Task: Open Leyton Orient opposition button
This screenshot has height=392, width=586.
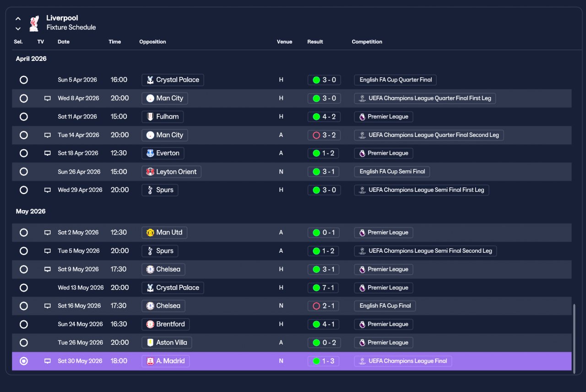Action: tap(171, 172)
